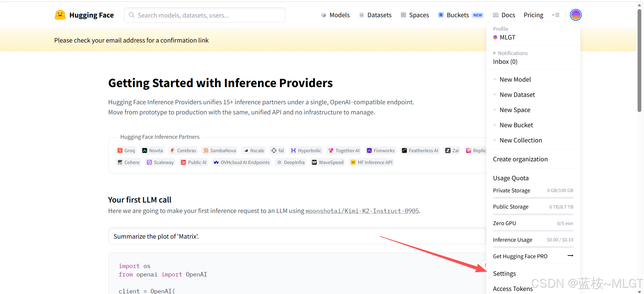Screen dimensions: 644x294
Task: Click the fal provider icon
Action: pyautogui.click(x=274, y=151)
